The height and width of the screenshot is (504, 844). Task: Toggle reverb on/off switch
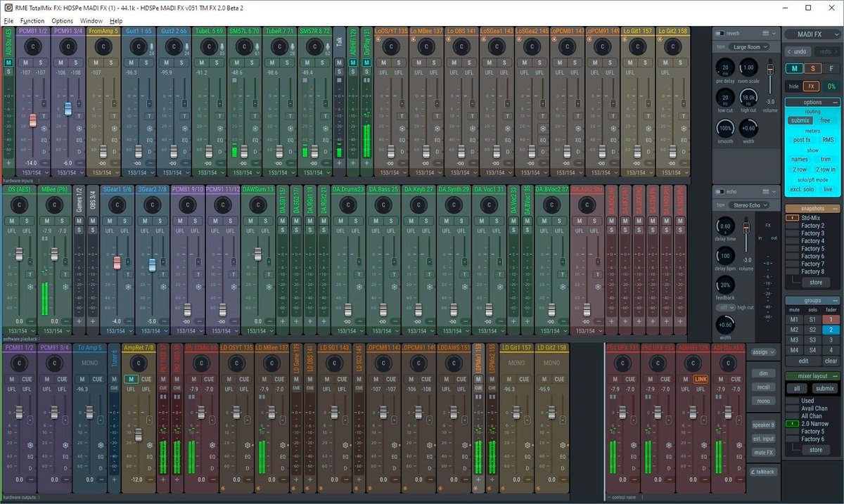click(720, 33)
